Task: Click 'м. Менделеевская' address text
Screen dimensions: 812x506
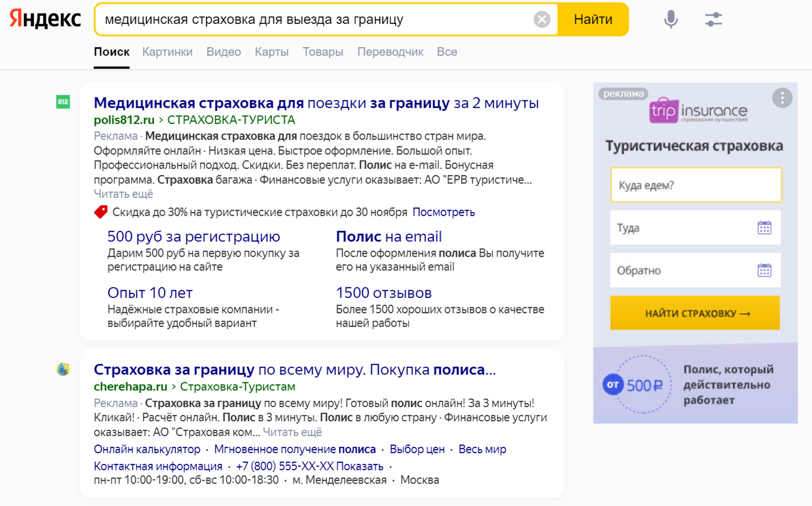Action: (x=339, y=480)
